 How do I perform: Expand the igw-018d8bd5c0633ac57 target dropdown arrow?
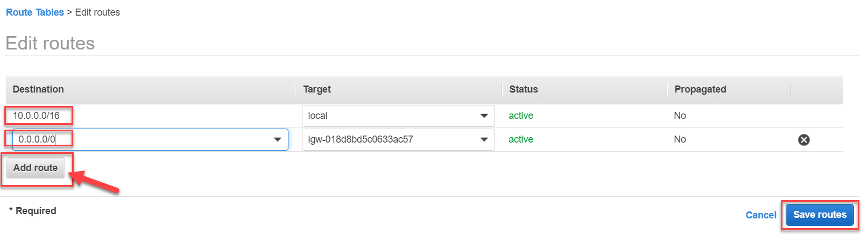tap(484, 139)
